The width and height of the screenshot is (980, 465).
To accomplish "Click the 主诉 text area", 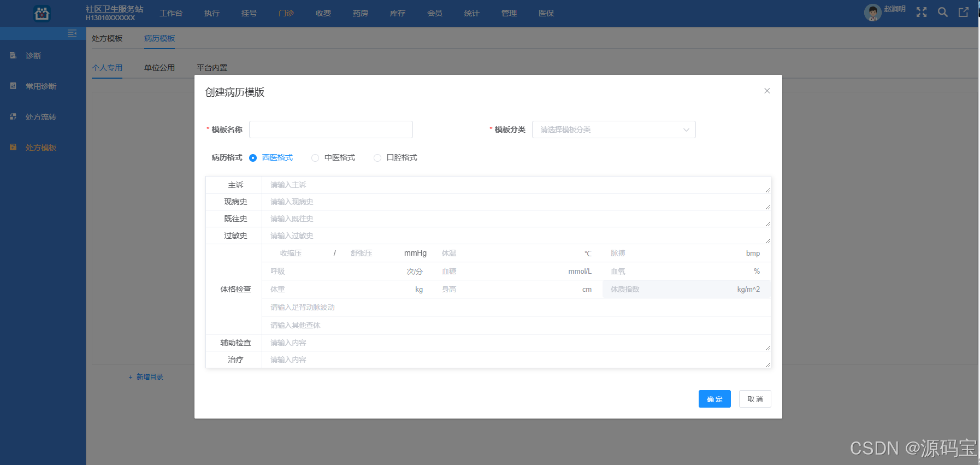I will 516,185.
